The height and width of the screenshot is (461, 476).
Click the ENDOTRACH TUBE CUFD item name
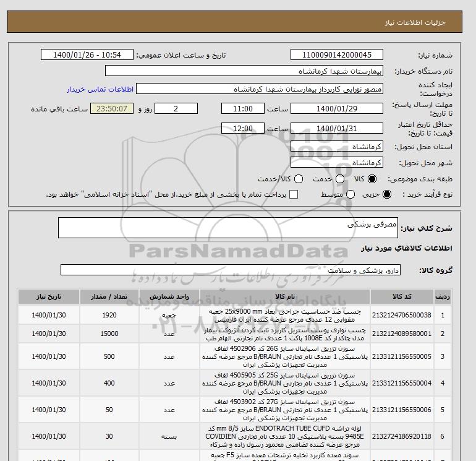tap(285, 436)
